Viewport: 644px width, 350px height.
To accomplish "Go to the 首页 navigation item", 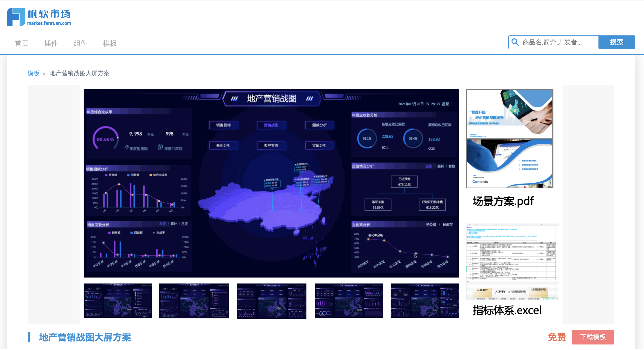I will click(x=21, y=43).
